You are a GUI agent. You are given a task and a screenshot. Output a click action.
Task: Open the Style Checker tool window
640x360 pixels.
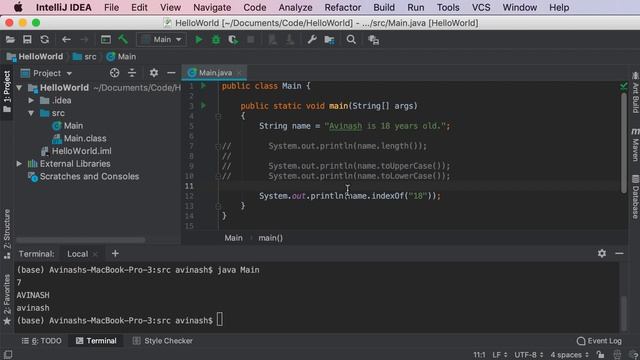click(162, 341)
